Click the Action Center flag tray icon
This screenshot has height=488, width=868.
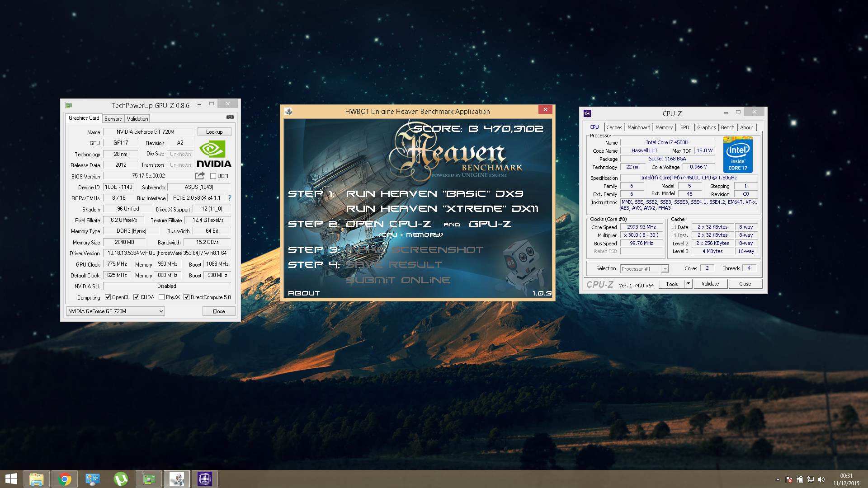coord(789,479)
